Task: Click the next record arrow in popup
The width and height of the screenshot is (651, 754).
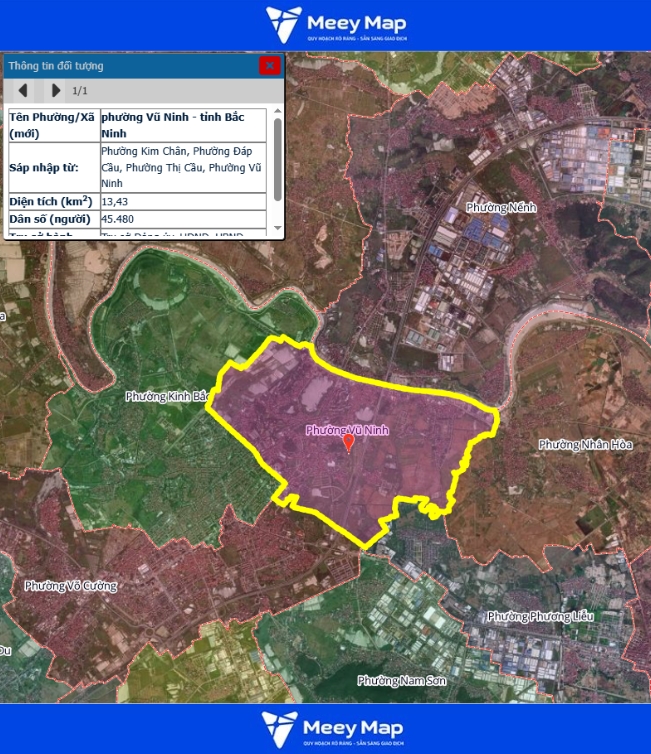Action: (x=55, y=91)
